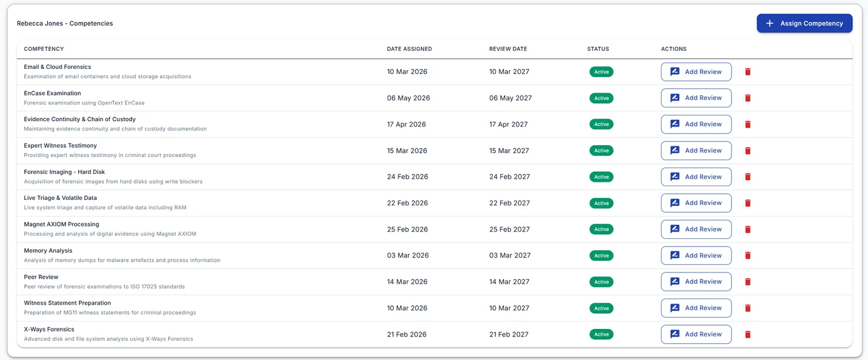The height and width of the screenshot is (360, 868).
Task: Click Active badge for Expert Witness Testimony
Action: [601, 151]
